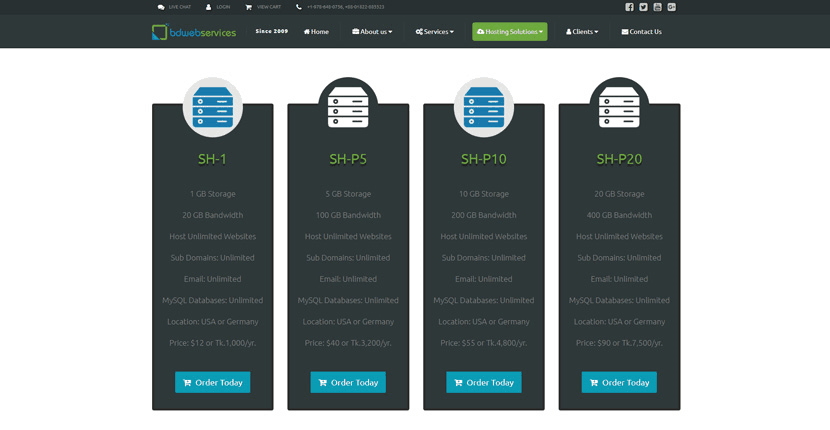Open the Twitter social icon
The width and height of the screenshot is (830, 430).
pyautogui.click(x=643, y=7)
